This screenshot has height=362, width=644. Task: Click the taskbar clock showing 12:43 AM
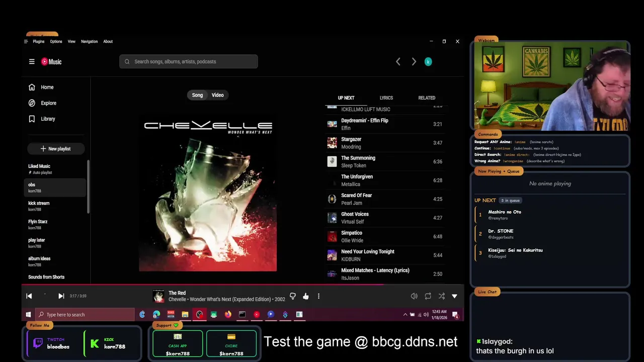(x=439, y=315)
